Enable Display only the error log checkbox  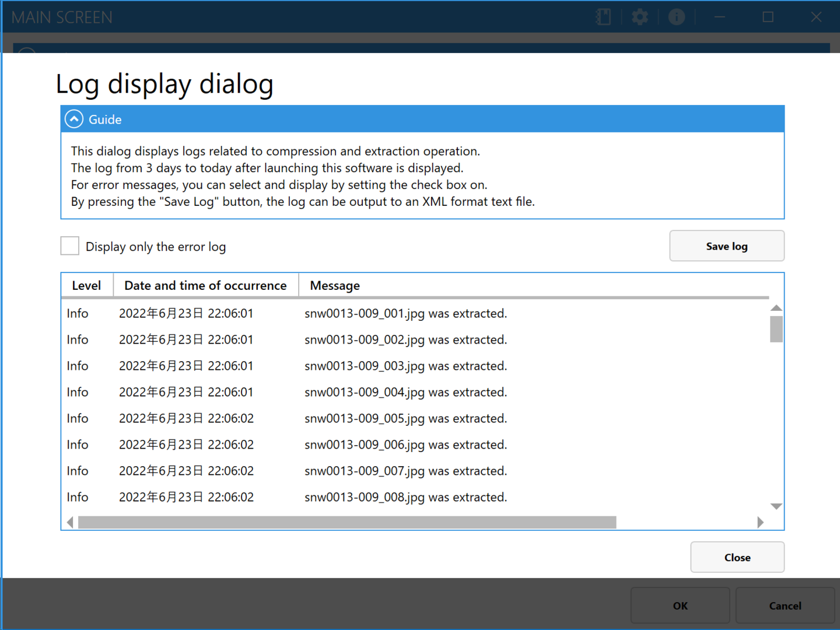[70, 246]
